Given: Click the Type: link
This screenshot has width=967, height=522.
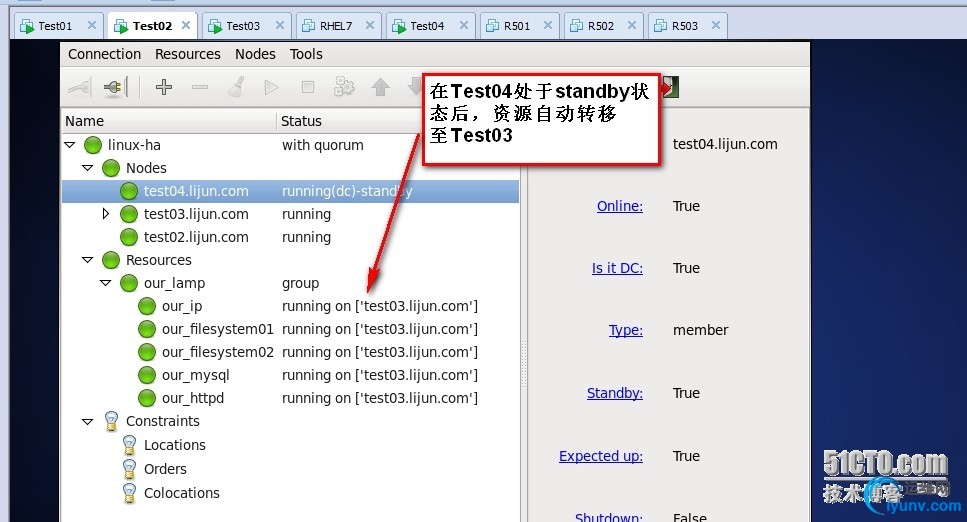Looking at the screenshot, I should tap(625, 330).
